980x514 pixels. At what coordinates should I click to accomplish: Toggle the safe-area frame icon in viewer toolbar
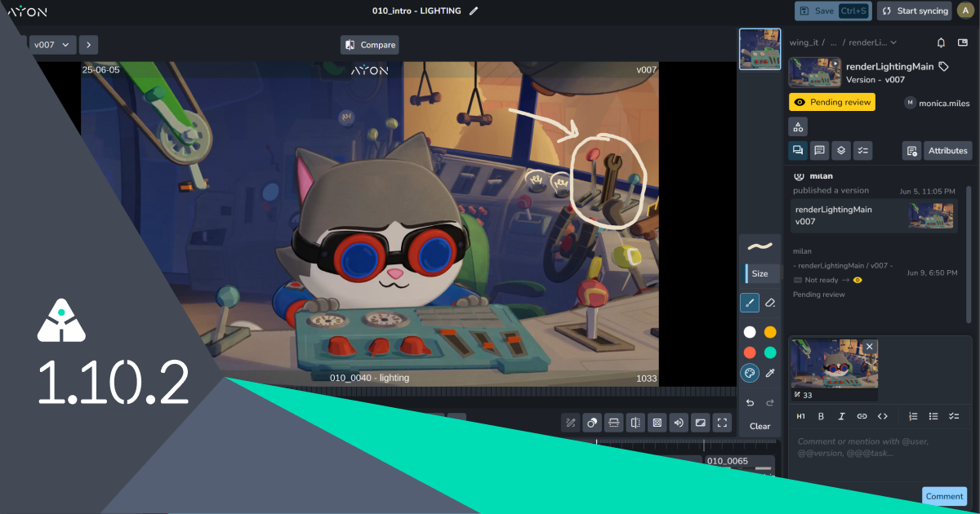(614, 423)
